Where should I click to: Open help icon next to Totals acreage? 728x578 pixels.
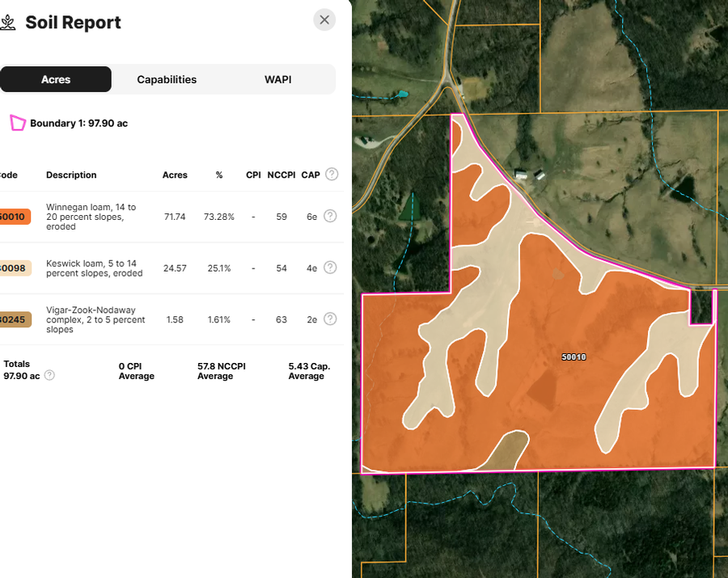click(x=49, y=375)
